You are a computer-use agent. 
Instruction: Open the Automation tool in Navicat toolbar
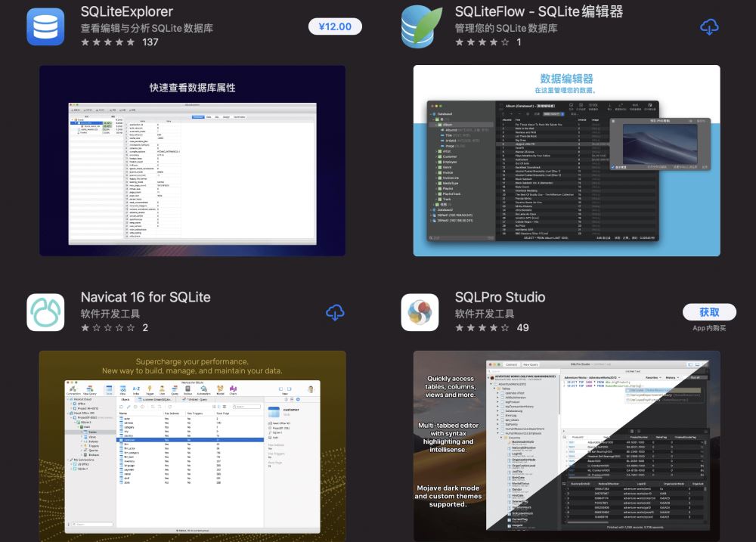(x=203, y=389)
